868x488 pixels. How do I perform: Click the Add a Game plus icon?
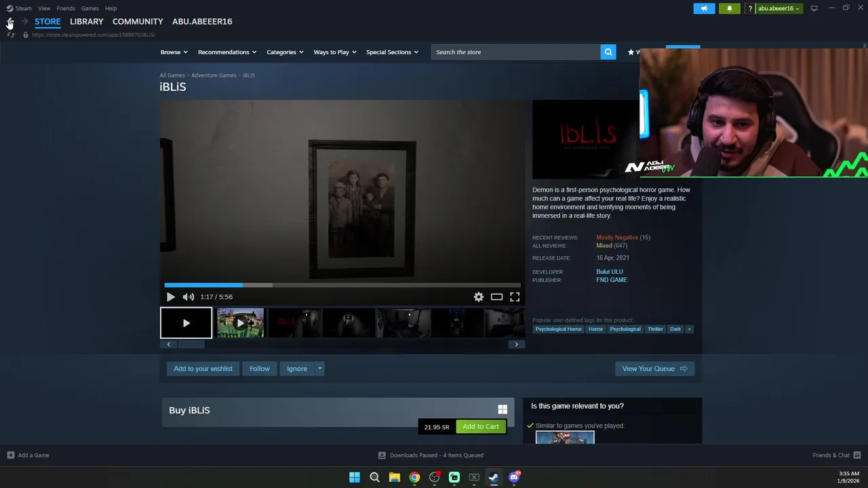coord(10,455)
